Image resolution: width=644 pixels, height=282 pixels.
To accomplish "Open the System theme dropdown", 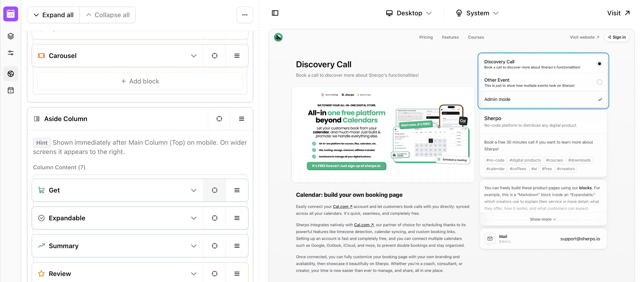I will point(477,13).
